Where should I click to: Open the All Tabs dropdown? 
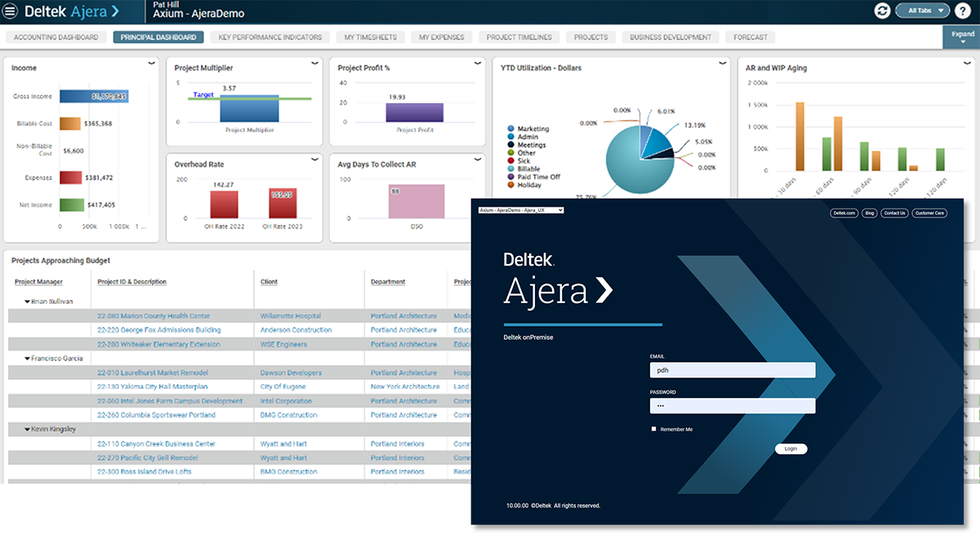coord(922,11)
